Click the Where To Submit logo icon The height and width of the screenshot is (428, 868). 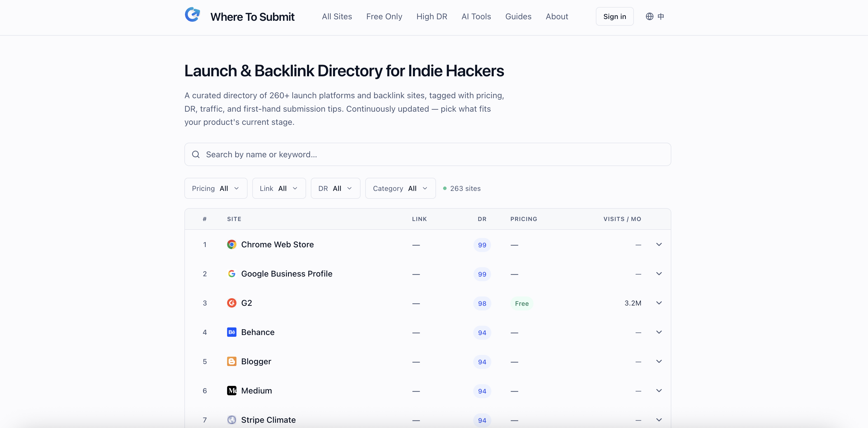192,15
